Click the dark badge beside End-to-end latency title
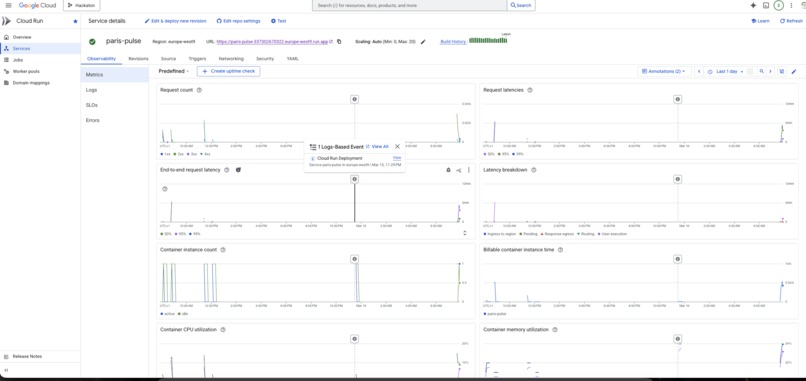806x381 pixels. (x=238, y=170)
